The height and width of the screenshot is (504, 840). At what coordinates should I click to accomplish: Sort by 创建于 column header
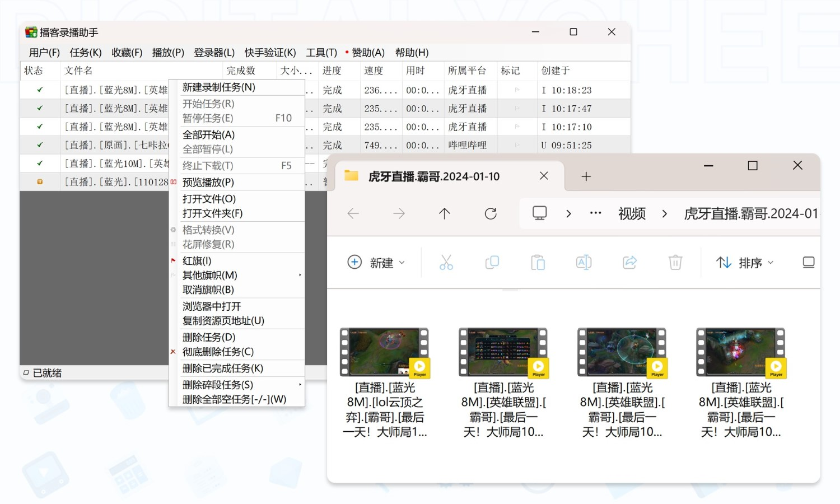tap(584, 71)
